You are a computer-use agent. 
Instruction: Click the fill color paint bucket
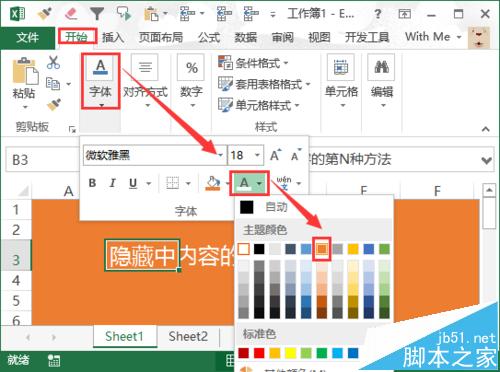213,183
